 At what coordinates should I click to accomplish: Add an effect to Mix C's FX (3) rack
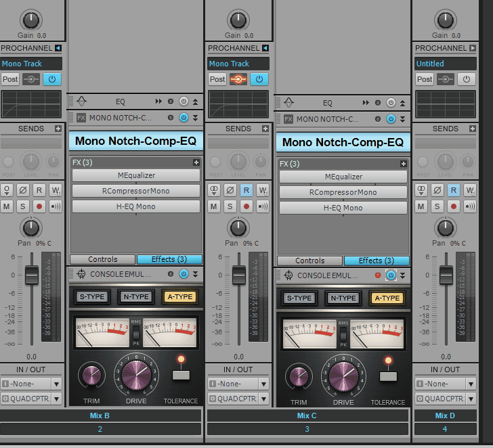404,163
